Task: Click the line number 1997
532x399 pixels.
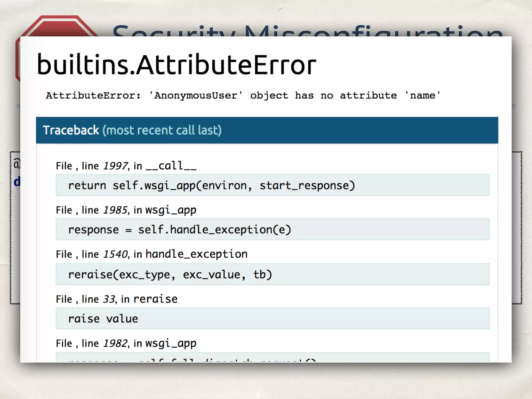Action: tap(115, 166)
